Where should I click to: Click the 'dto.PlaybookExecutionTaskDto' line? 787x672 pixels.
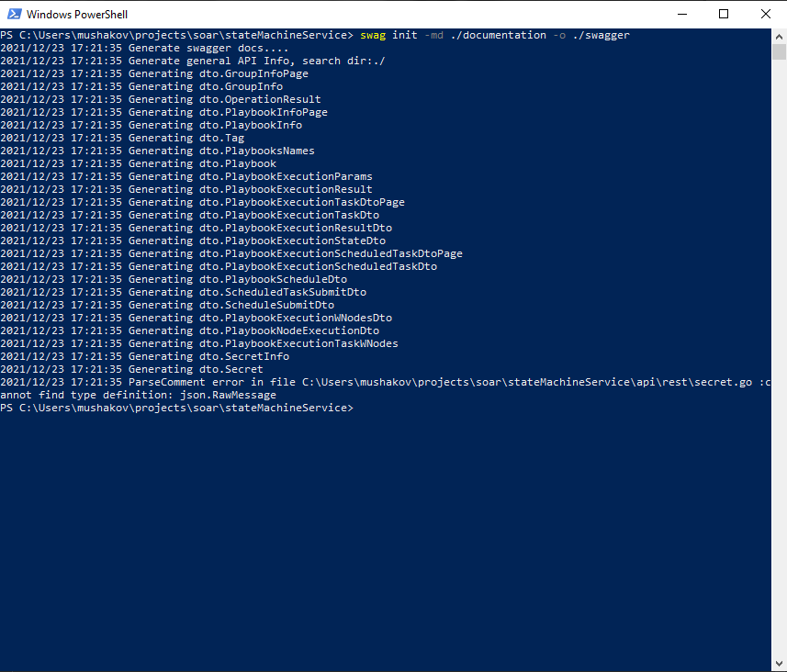click(190, 216)
